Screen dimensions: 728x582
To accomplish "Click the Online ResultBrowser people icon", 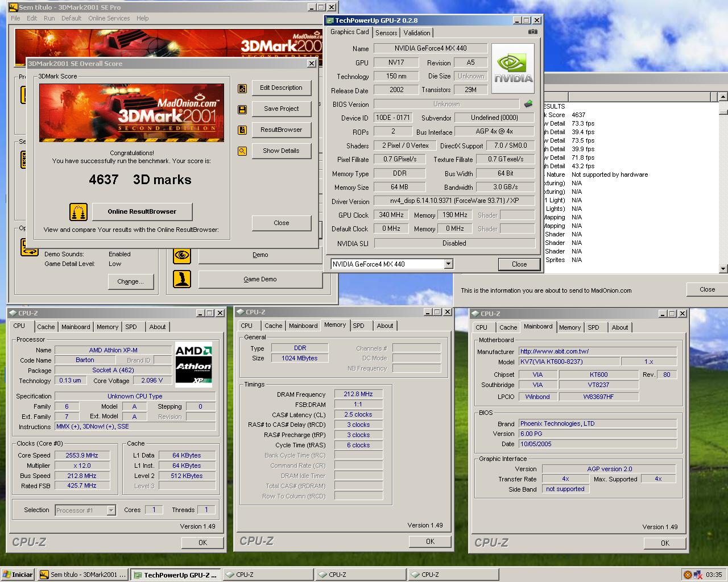I will (x=78, y=212).
